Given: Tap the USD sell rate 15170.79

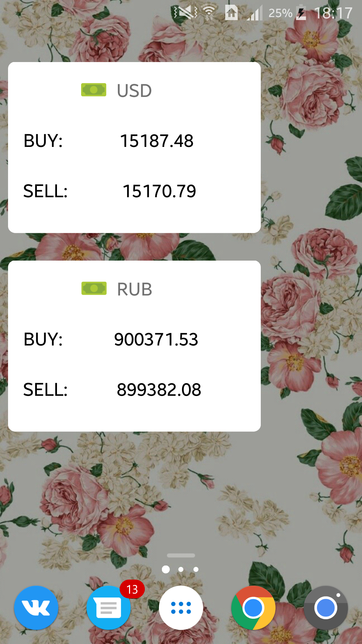Looking at the screenshot, I should (159, 191).
